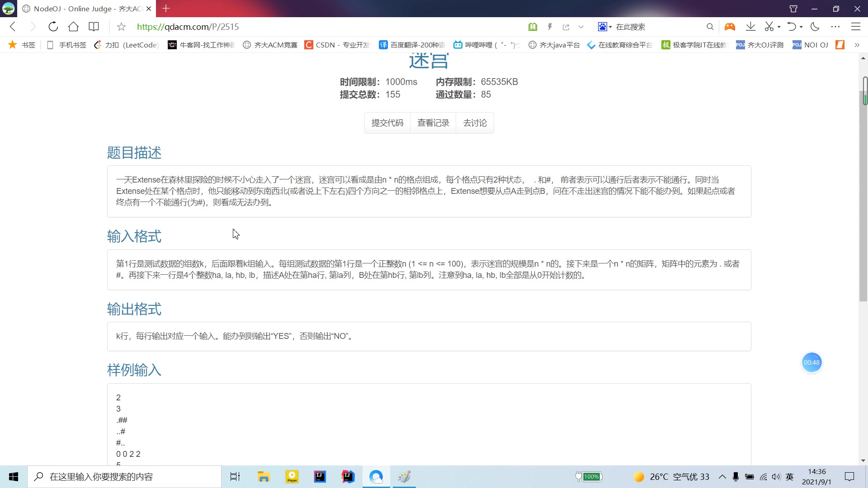Open File Explorer from taskbar

point(264,477)
